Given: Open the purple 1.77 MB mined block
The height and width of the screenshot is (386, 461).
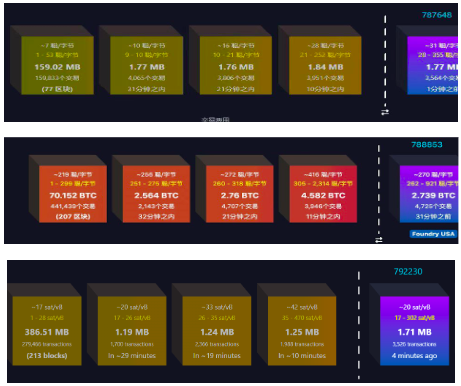Looking at the screenshot, I should coord(433,65).
